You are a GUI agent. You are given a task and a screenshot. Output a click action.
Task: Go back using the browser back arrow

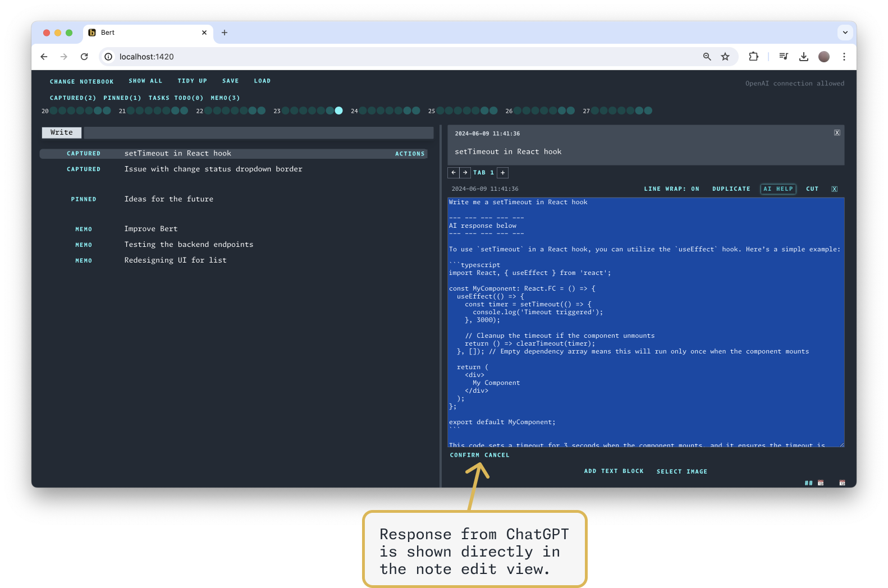[44, 57]
